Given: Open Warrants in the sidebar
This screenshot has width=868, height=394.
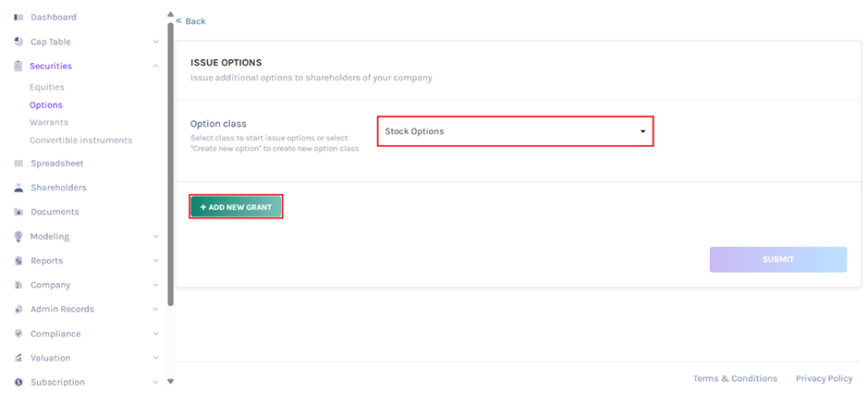Looking at the screenshot, I should (48, 122).
